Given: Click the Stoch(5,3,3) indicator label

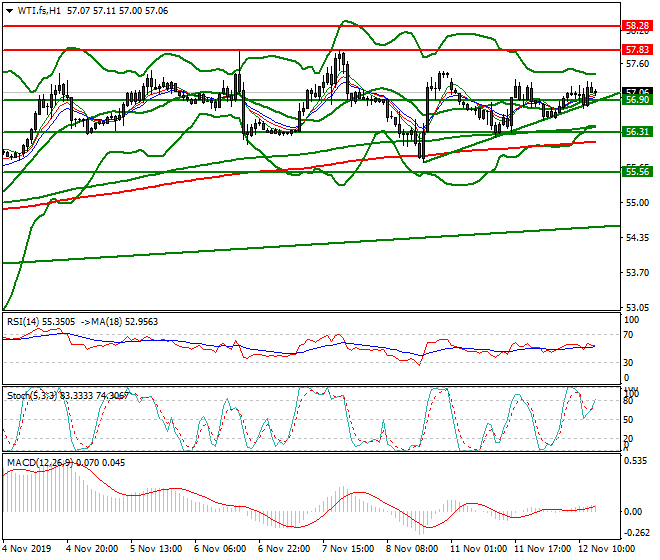Looking at the screenshot, I should click(x=32, y=396).
